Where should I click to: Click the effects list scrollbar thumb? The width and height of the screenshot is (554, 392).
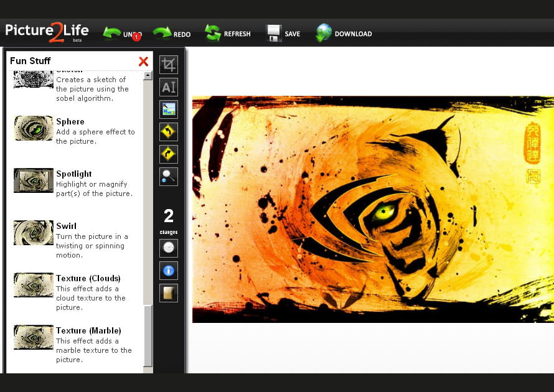tap(148, 335)
